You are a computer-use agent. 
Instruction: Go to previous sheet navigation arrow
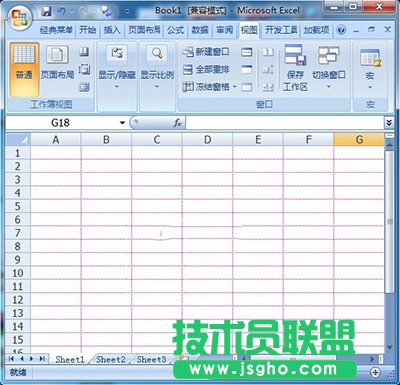22,359
